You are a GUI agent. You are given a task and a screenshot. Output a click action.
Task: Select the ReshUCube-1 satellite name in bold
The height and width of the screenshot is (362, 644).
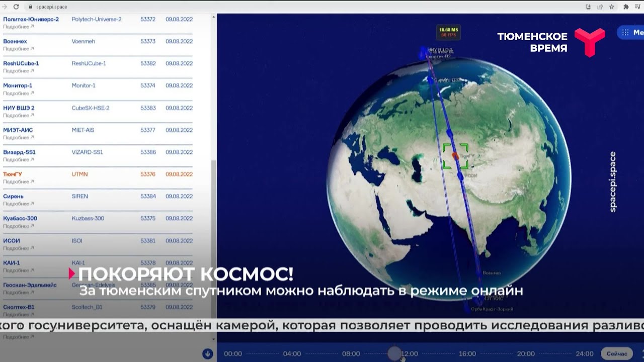pyautogui.click(x=21, y=63)
